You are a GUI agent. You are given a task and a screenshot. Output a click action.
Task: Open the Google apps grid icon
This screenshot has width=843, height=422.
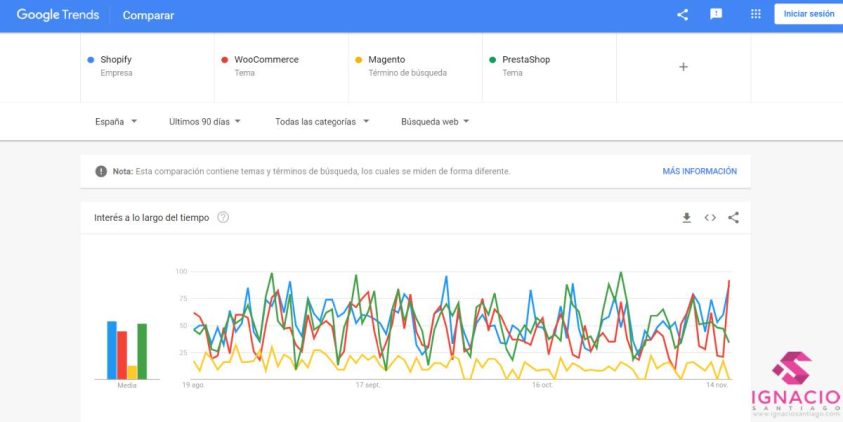click(755, 14)
